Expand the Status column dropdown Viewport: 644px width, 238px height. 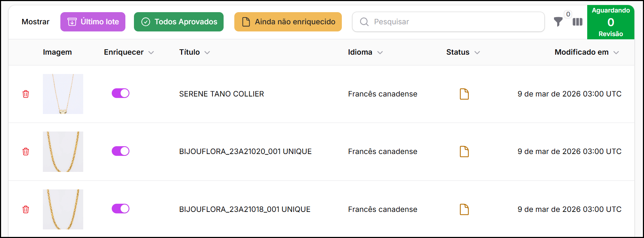click(x=477, y=53)
